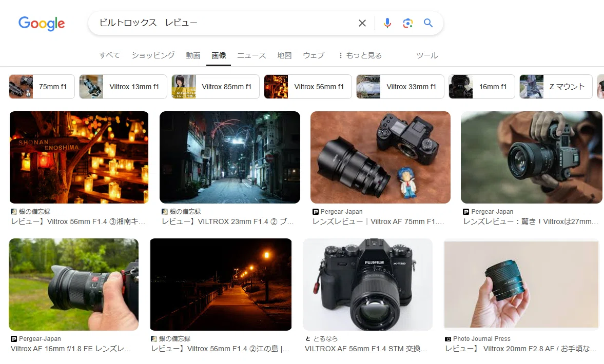The image size is (604, 364).
Task: Open the ツール options
Action: tap(427, 55)
